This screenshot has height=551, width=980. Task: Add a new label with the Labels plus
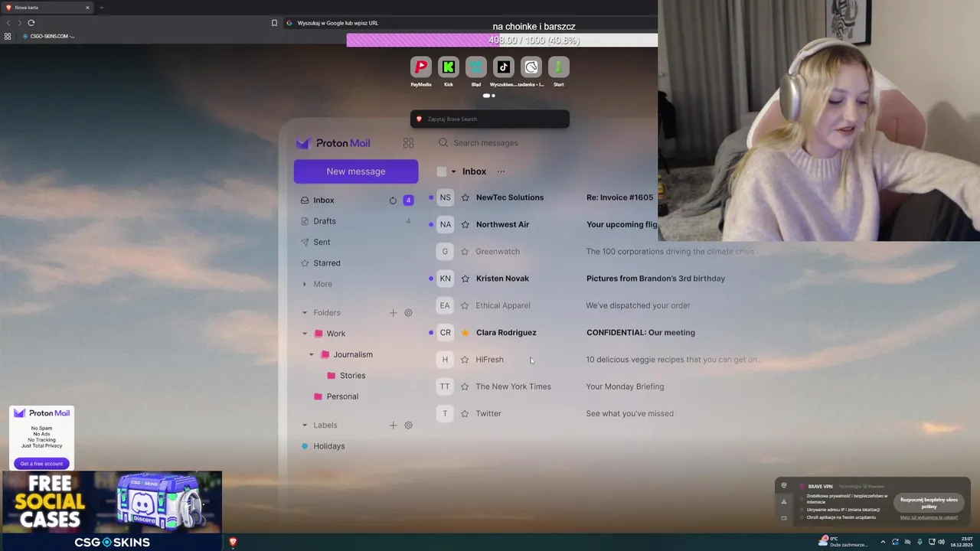point(393,425)
